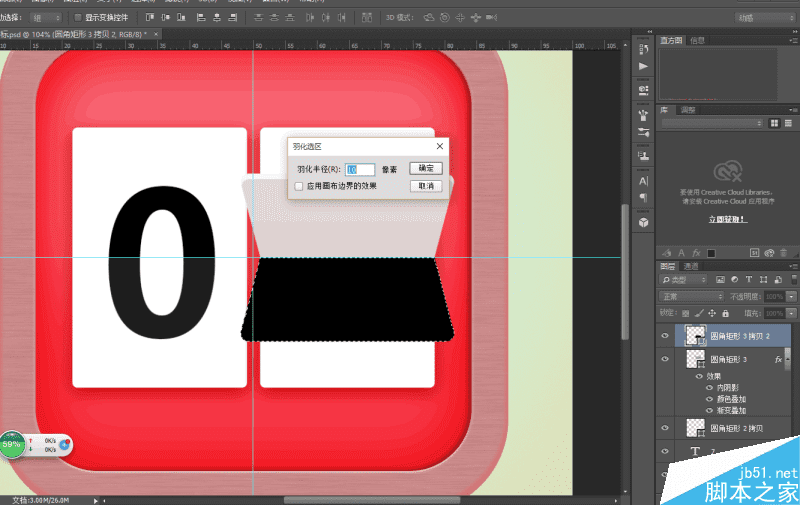Click the 立即获取 link in Libraries panel
800x505 pixels.
pyautogui.click(x=727, y=218)
